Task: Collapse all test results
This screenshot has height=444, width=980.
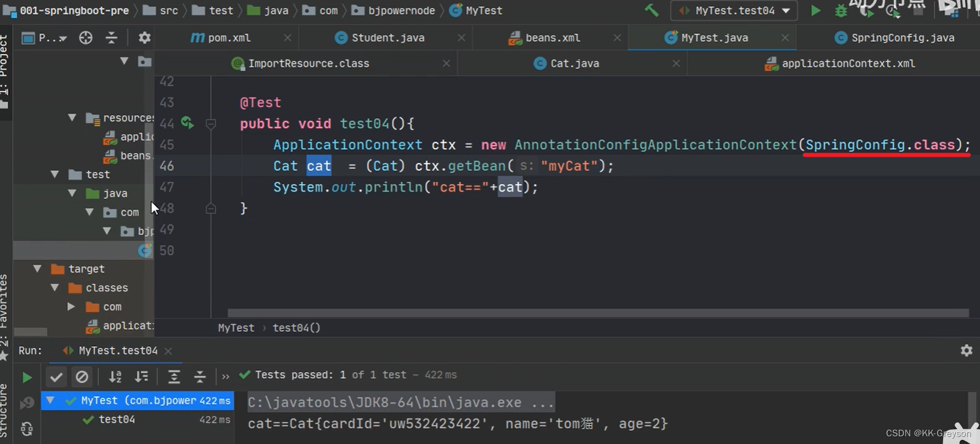Action: (200, 376)
